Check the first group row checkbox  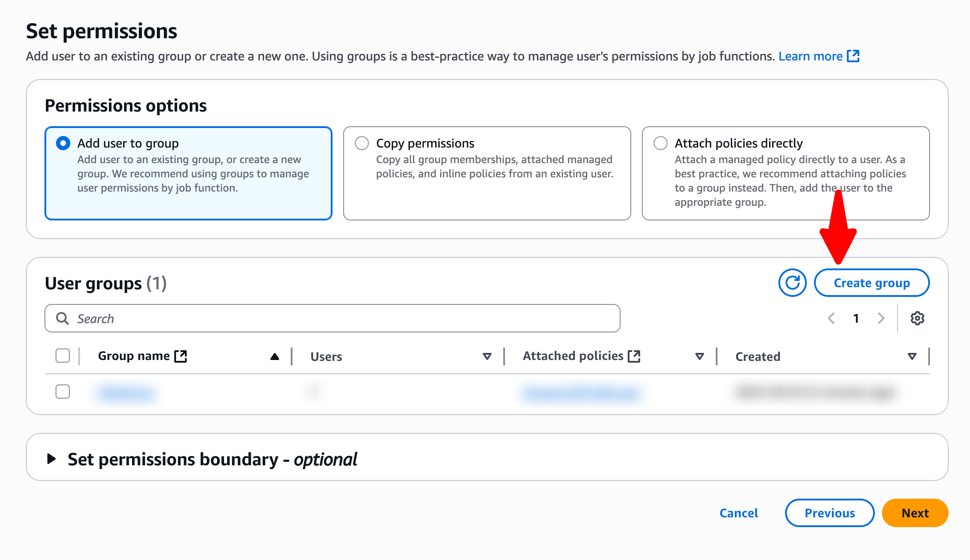pyautogui.click(x=63, y=392)
